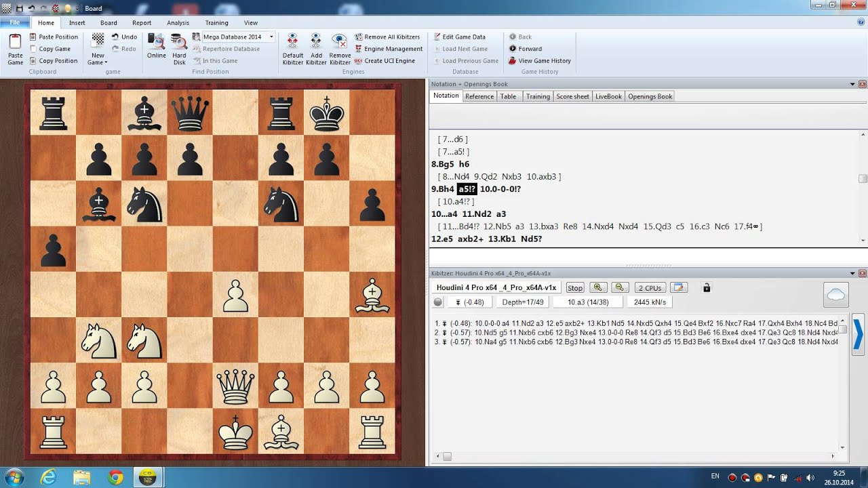Click the 2445 kN/s speed field
The width and height of the screenshot is (868, 488).
(650, 302)
